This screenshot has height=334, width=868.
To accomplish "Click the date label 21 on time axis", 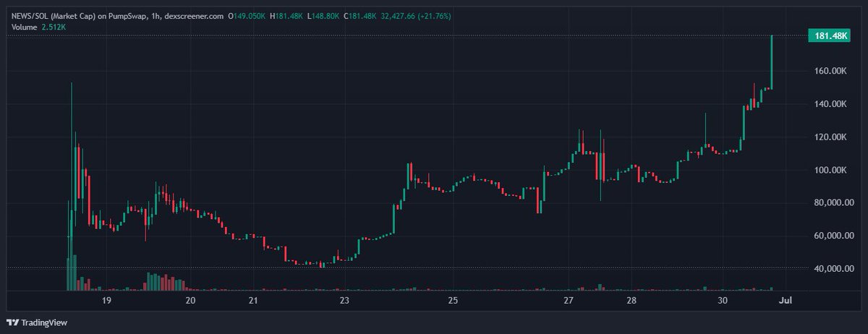I will click(253, 300).
